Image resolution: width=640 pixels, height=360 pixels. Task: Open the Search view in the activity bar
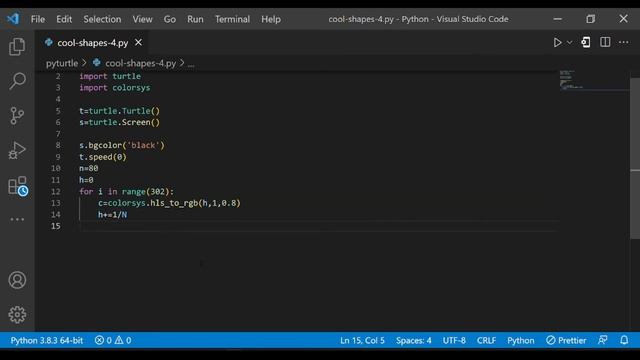pyautogui.click(x=17, y=81)
